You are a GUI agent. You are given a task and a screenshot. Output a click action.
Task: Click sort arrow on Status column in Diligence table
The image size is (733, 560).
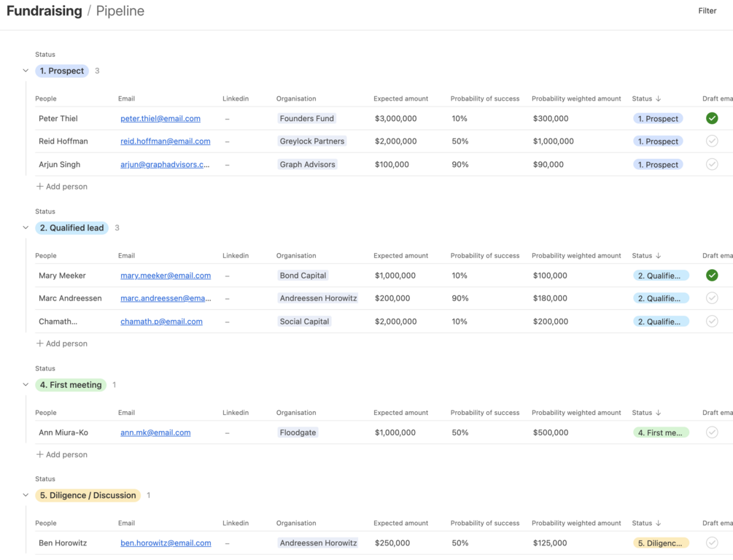[x=659, y=523]
